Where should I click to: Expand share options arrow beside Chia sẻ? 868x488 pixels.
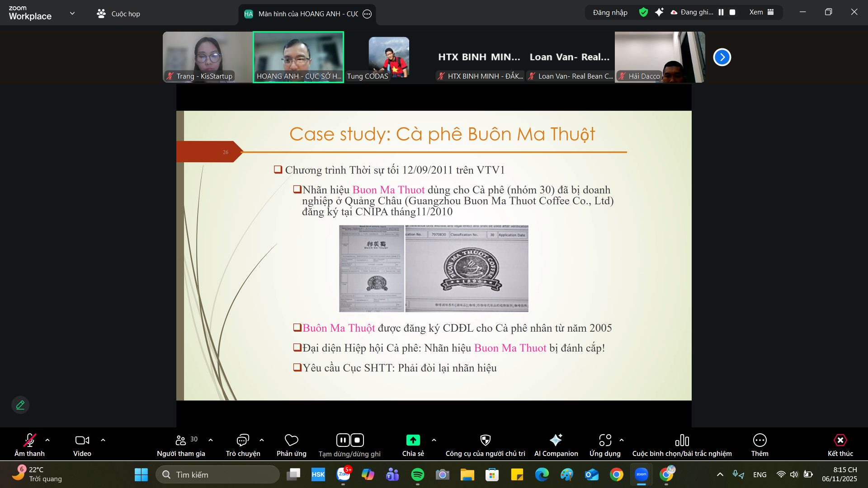[x=434, y=440]
